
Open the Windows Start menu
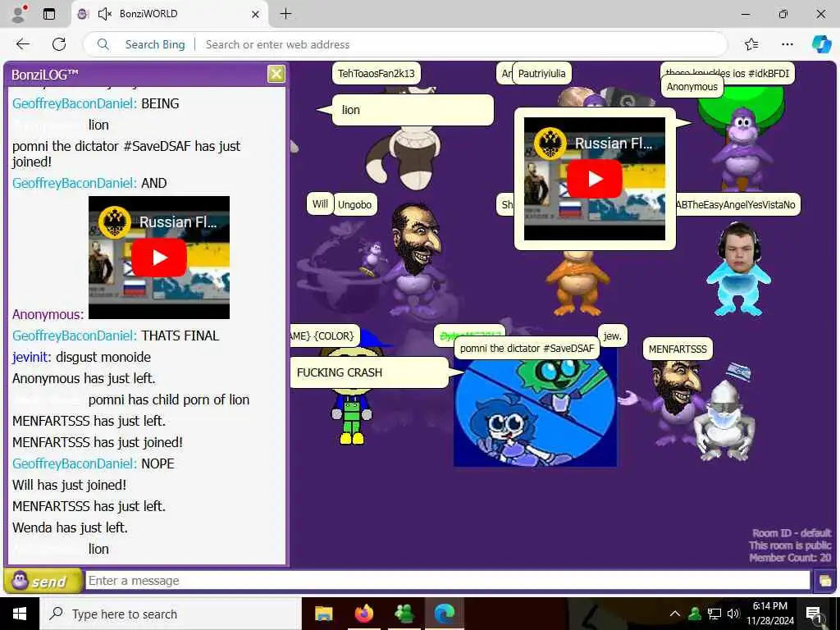[20, 614]
